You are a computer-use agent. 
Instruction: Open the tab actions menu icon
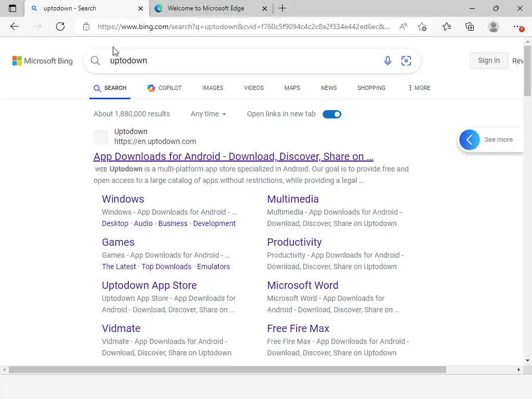point(12,8)
